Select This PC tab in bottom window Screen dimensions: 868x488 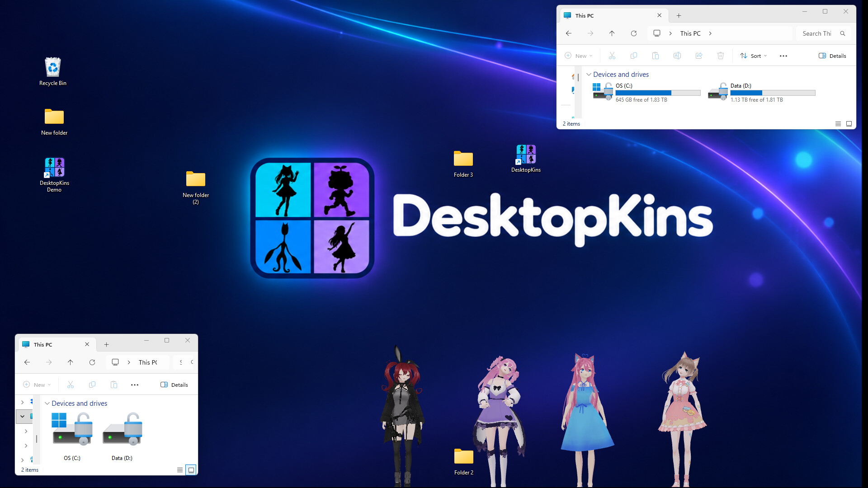57,344
